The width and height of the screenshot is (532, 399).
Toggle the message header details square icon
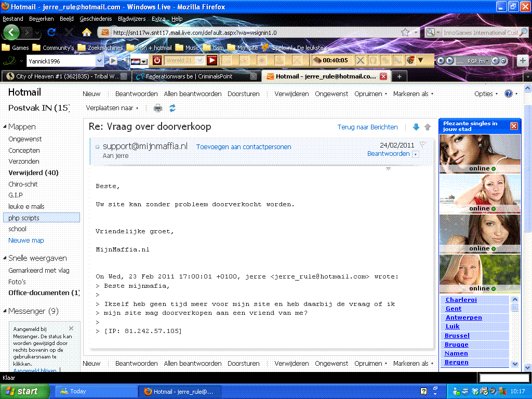[97, 147]
